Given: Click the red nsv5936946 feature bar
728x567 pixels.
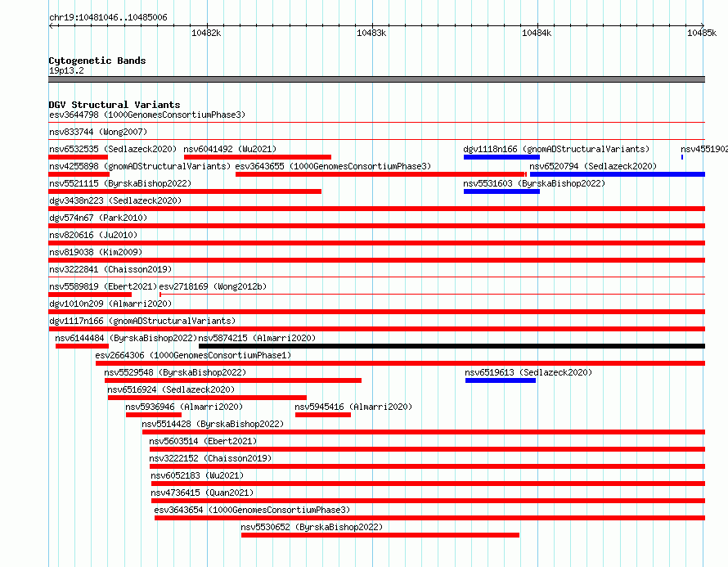Looking at the screenshot, I should click(x=154, y=415).
